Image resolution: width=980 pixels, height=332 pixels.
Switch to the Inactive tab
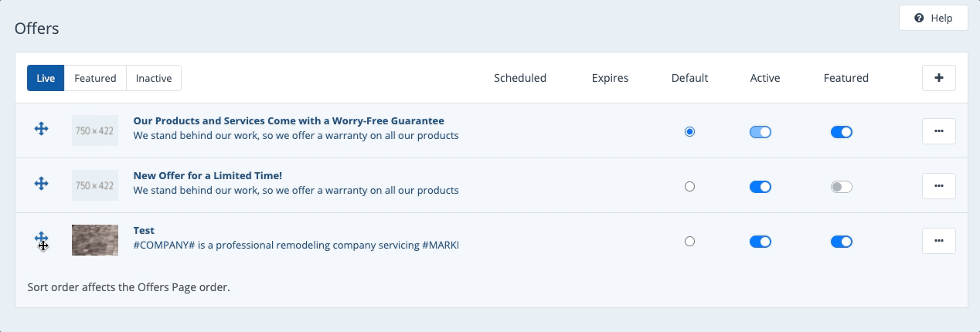click(154, 78)
